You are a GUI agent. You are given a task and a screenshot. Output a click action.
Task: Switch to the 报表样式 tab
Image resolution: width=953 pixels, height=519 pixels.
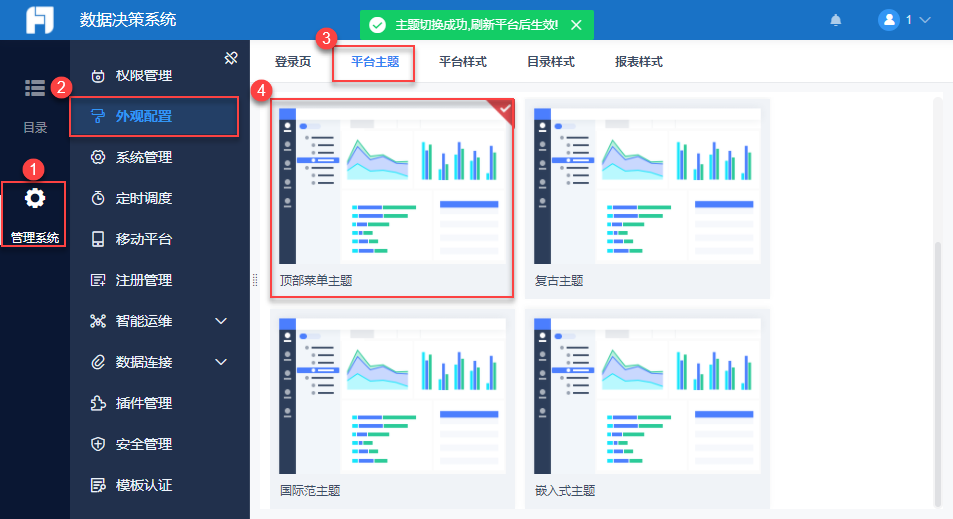639,61
